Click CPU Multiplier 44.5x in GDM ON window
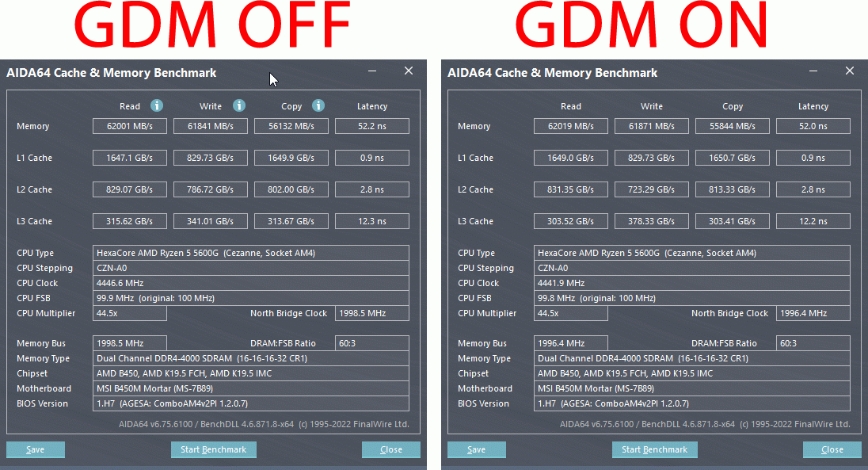This screenshot has height=470, width=868. pos(571,313)
